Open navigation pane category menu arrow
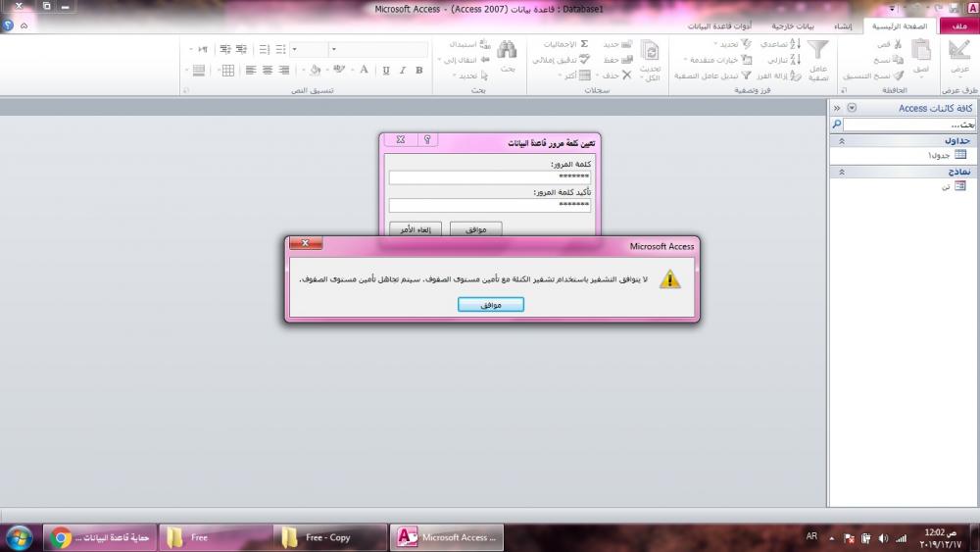This screenshot has height=552, width=980. pyautogui.click(x=852, y=108)
